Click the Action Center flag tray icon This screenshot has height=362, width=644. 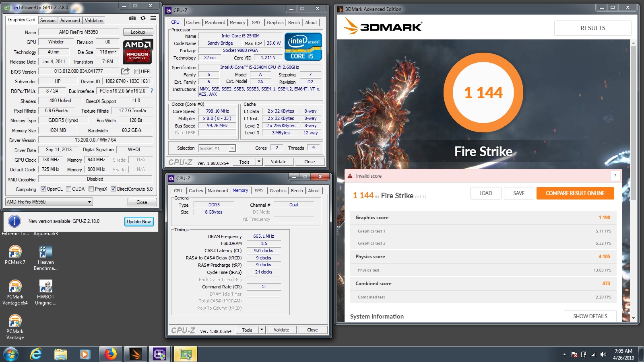574,354
